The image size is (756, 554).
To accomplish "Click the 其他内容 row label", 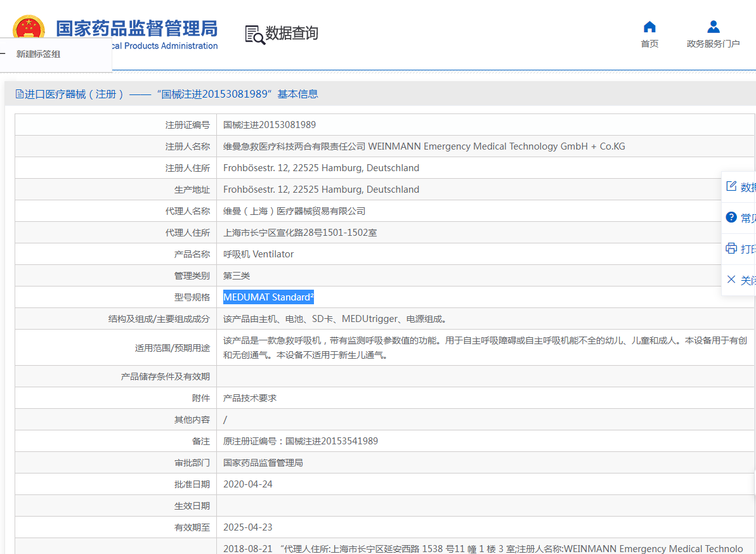I will [192, 420].
